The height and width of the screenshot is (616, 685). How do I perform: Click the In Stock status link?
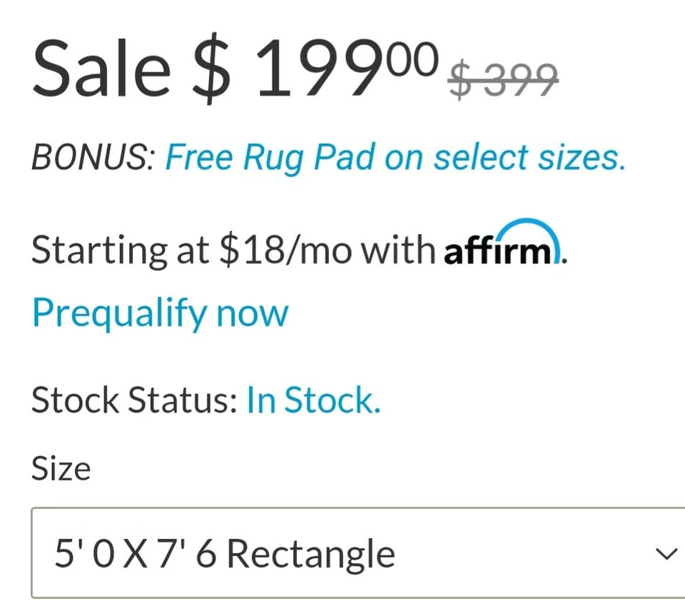click(x=313, y=400)
